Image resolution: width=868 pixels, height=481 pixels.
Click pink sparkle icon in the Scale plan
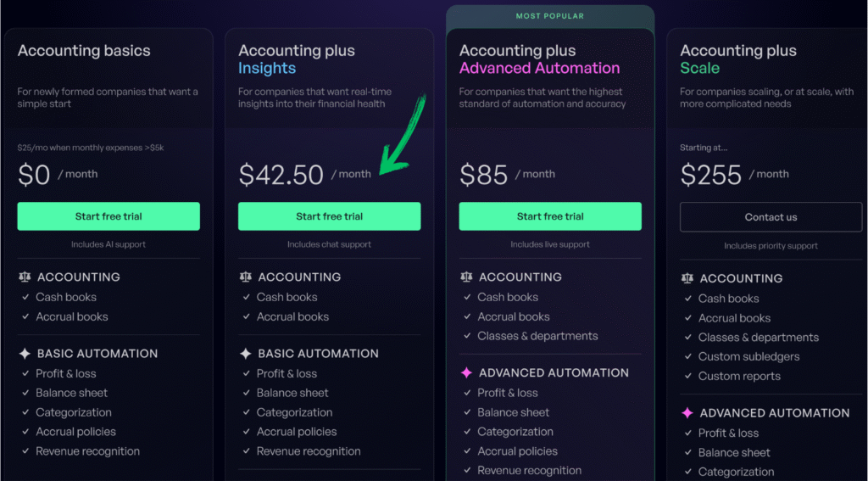click(x=687, y=413)
